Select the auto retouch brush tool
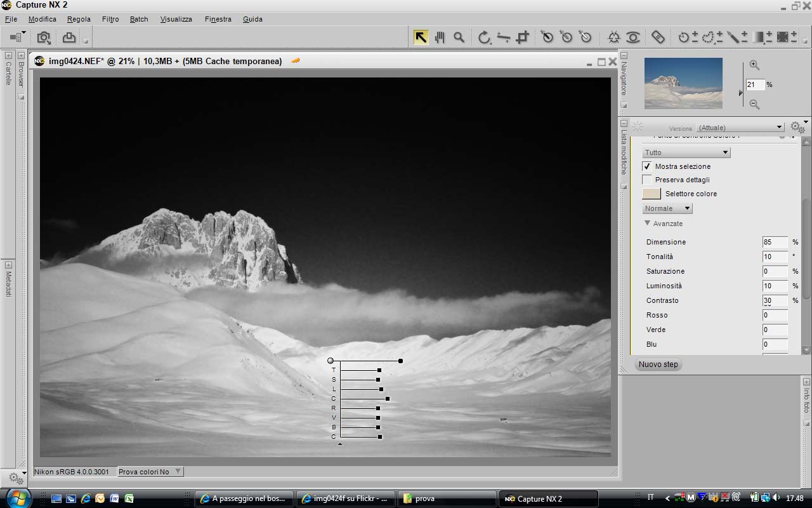 pyautogui.click(x=658, y=37)
